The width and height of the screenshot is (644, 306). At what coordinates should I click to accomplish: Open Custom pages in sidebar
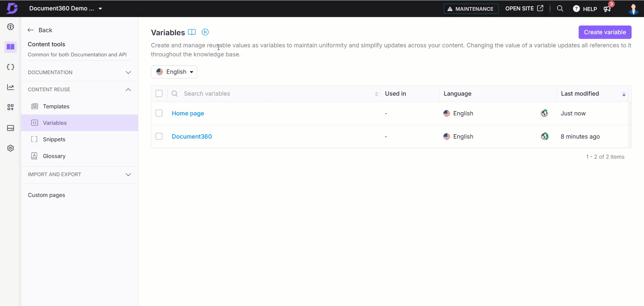point(46,195)
